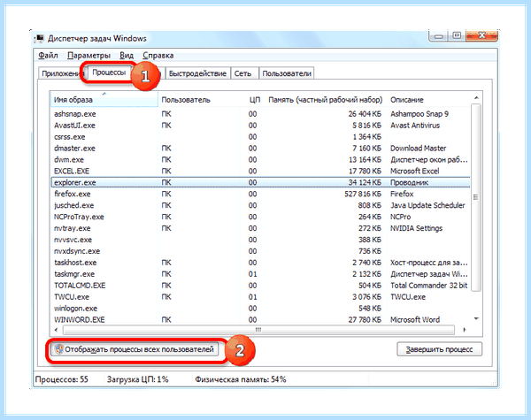
Task: Click the Task Manager title bar icon
Action: click(40, 39)
